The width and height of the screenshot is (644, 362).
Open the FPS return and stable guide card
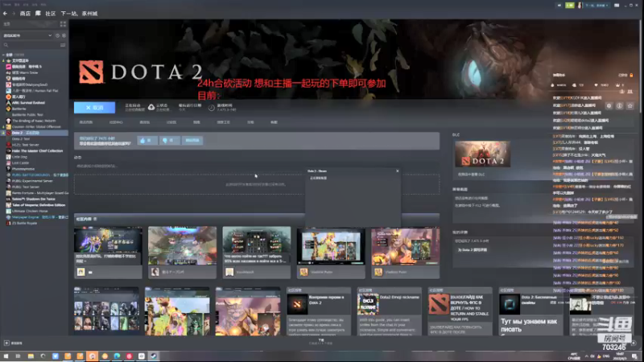click(460, 311)
